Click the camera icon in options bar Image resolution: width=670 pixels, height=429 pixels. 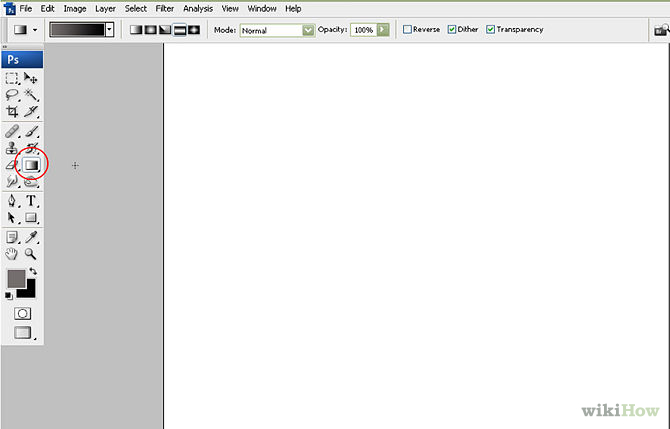coord(661,30)
